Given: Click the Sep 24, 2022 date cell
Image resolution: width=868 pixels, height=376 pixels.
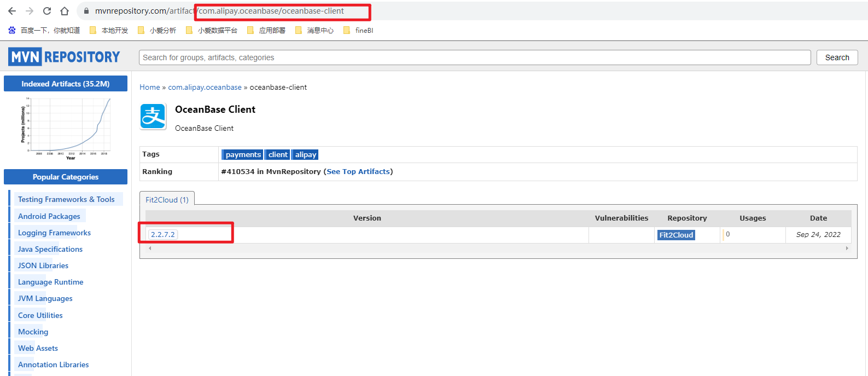Looking at the screenshot, I should [818, 234].
